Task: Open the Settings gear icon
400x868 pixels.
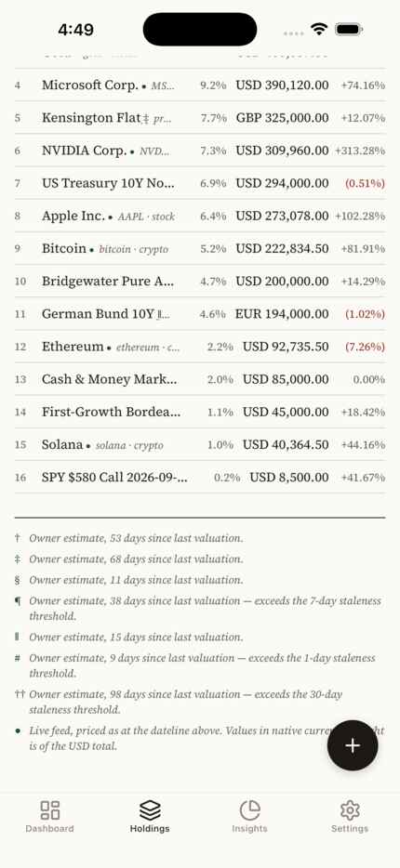Action: coord(350,809)
